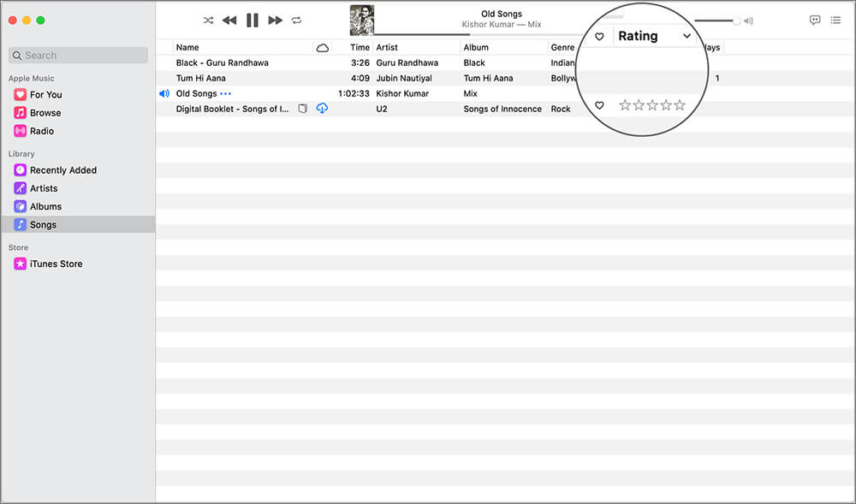Click the Guru Randhawa artist cell
This screenshot has height=504, width=856.
point(407,62)
